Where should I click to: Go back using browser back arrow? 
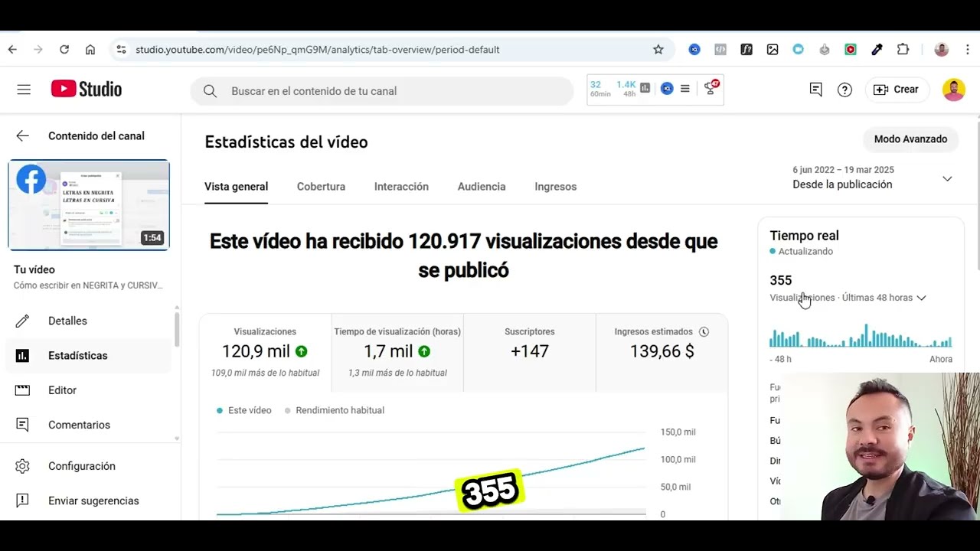tap(12, 50)
